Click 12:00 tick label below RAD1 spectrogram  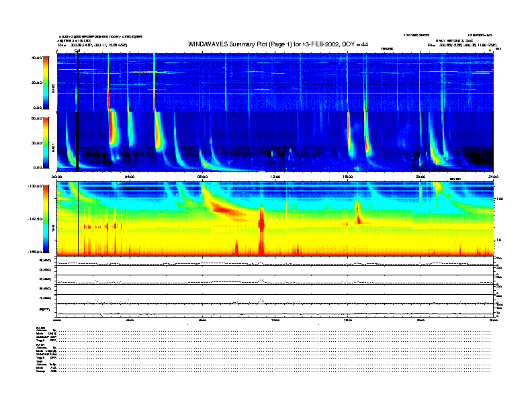tap(275, 177)
